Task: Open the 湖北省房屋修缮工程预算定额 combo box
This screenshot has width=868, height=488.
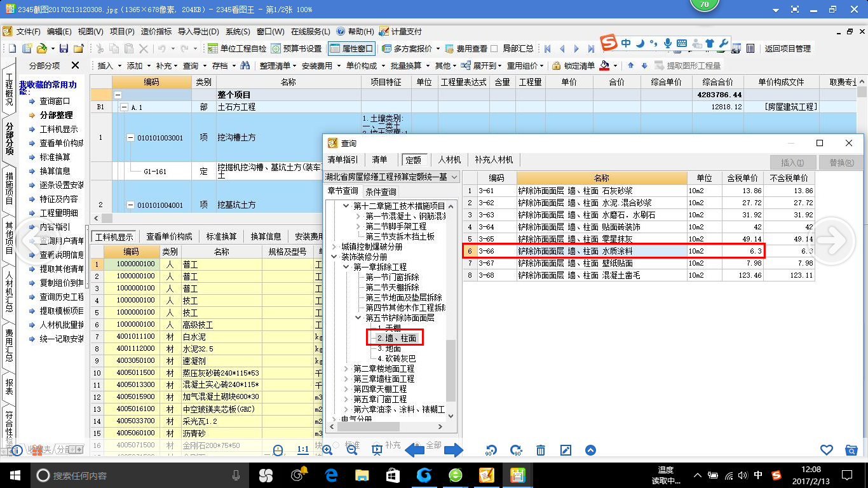Action: 391,177
